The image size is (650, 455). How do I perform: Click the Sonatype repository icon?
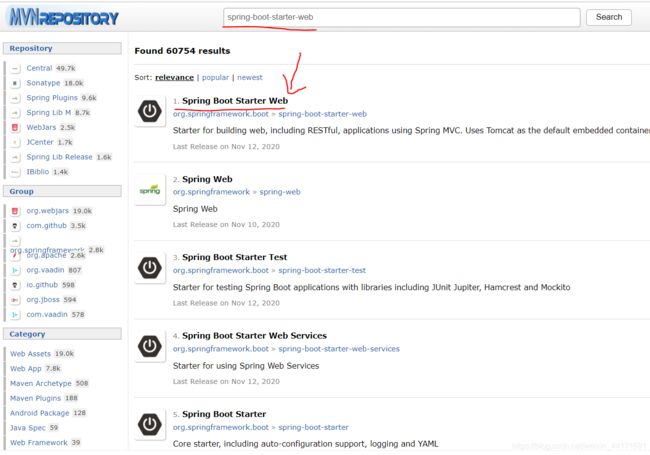pos(15,83)
